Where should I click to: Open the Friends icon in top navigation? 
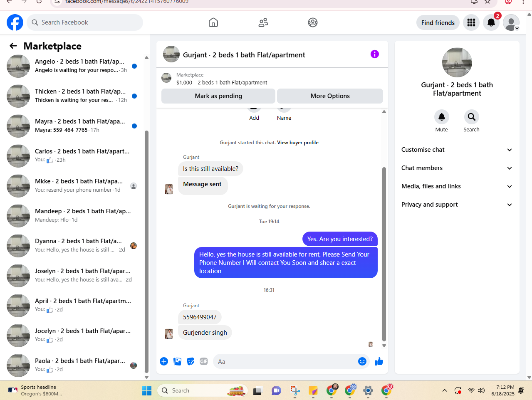pos(263,22)
